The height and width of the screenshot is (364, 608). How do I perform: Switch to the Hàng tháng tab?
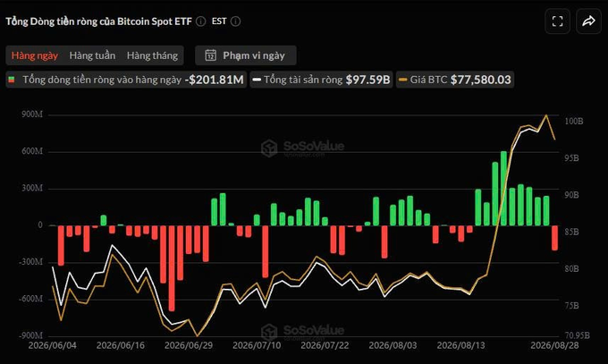(x=152, y=55)
